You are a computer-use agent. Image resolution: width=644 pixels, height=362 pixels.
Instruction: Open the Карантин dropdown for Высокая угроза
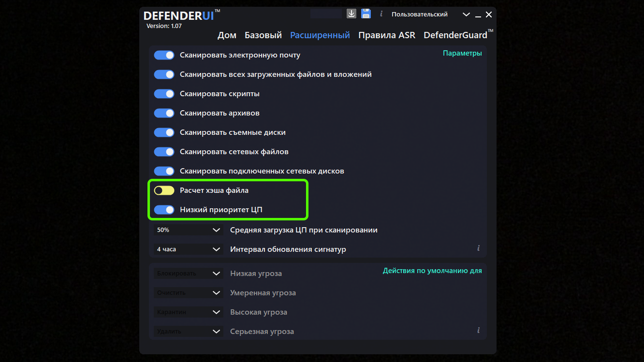click(189, 312)
